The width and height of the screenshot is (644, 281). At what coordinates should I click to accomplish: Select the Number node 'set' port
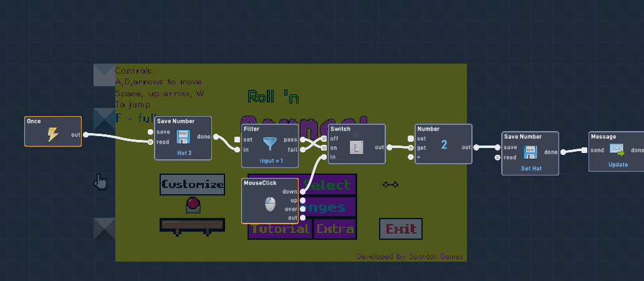point(410,139)
